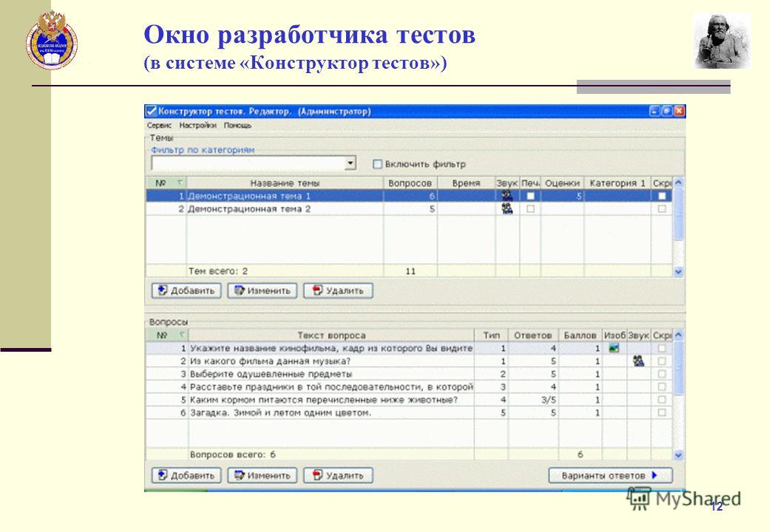Viewport: 769px width, 532px height.
Task: Click Ответов column header
Action: point(533,335)
